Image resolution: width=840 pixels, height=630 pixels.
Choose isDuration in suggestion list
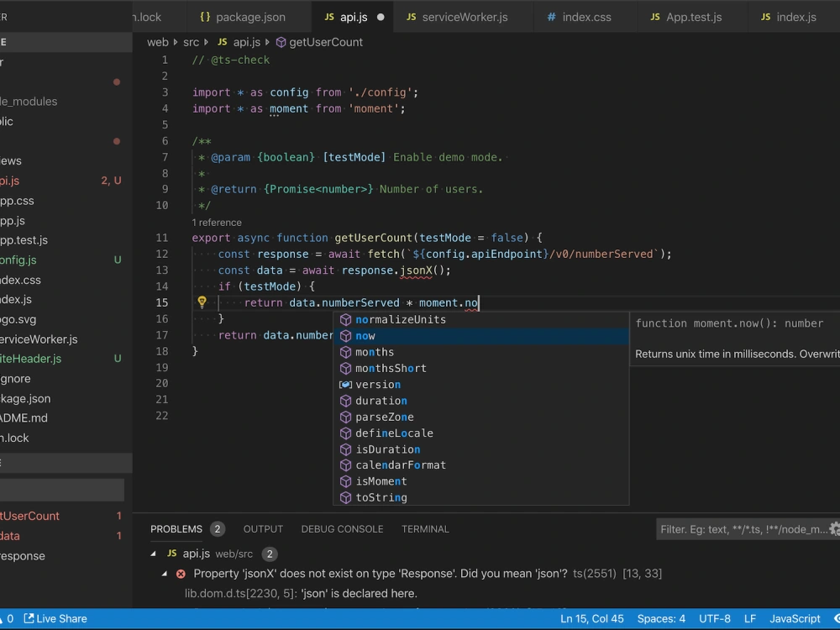pos(480,449)
